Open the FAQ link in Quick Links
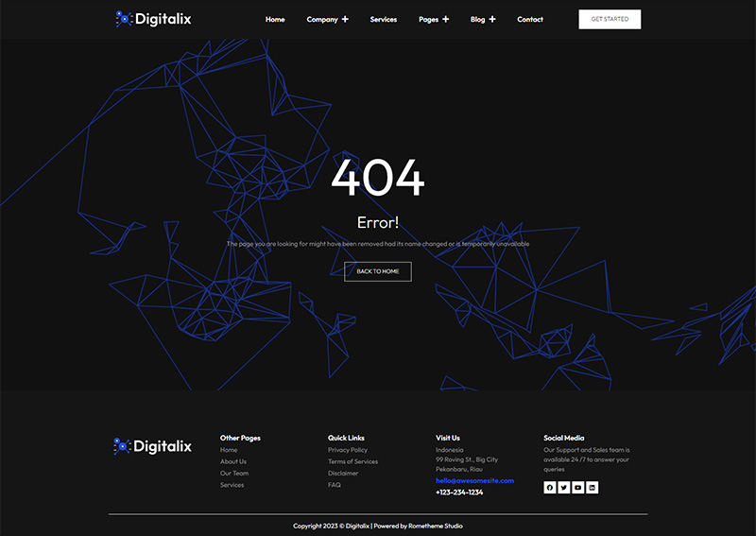The height and width of the screenshot is (536, 756). 335,485
